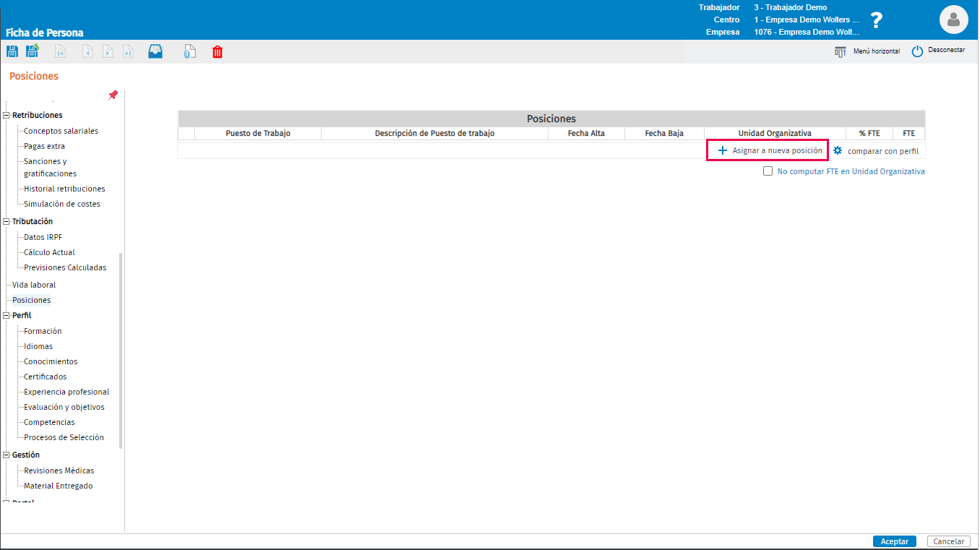Click the Asignar a nueva posición label

point(777,150)
